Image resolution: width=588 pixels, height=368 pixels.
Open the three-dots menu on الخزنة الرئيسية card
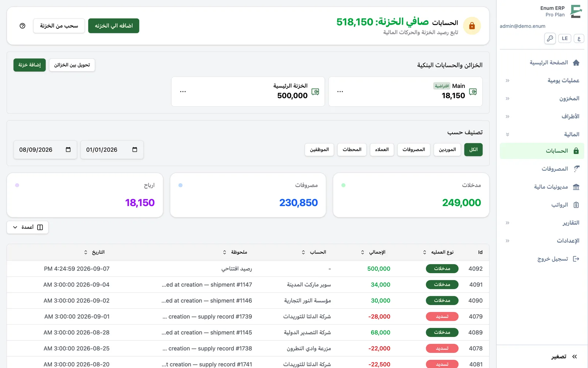pyautogui.click(x=183, y=92)
